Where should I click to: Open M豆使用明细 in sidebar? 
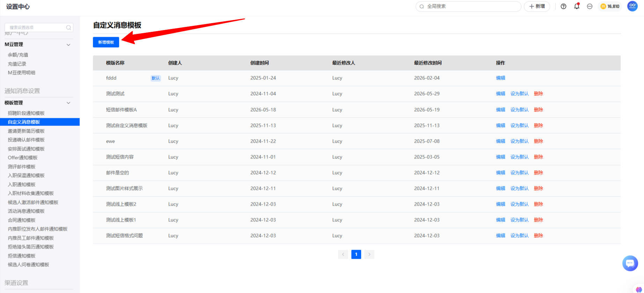tap(22, 73)
